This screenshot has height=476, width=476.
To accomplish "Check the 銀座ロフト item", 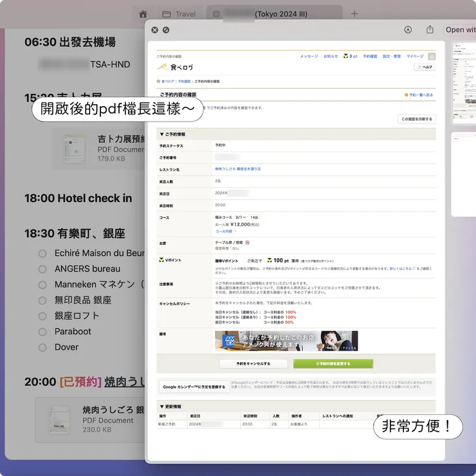I will 42,316.
